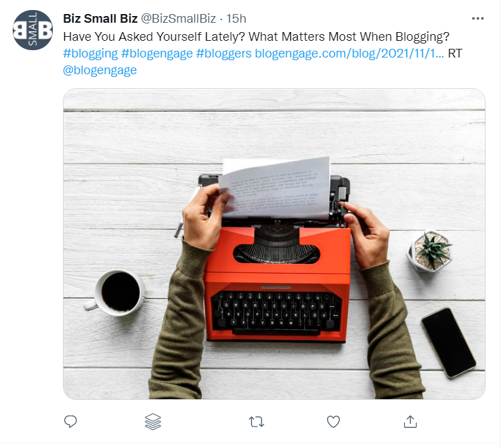Screen dimensions: 503x448
Task: Click the coffee cup in the photo
Action: [120, 292]
